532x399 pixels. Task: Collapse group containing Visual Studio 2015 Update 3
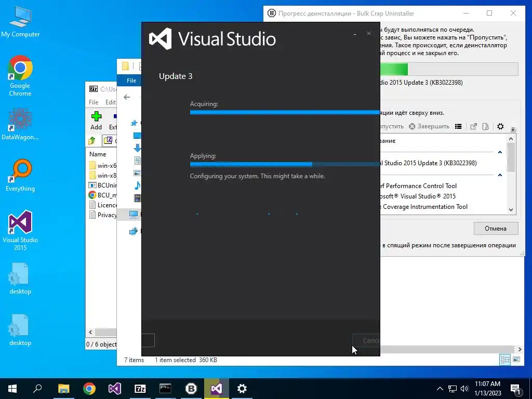coord(500,152)
